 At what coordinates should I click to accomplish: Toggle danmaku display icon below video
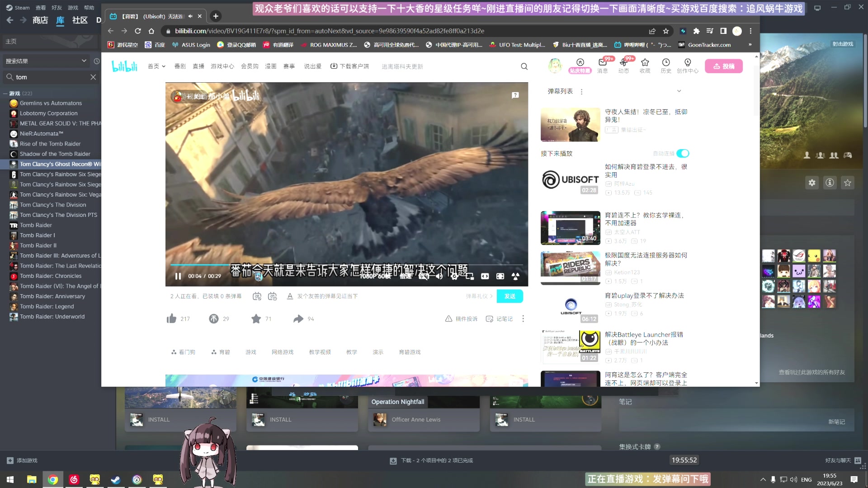pos(257,296)
